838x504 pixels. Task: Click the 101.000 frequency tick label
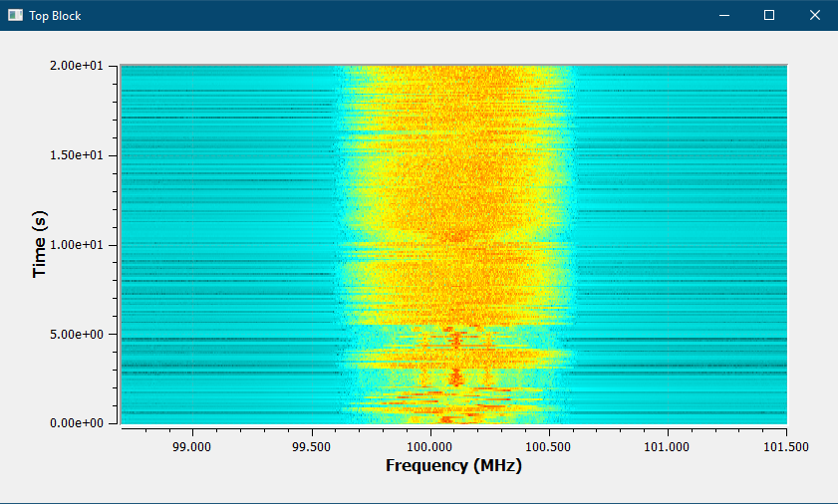pyautogui.click(x=668, y=447)
